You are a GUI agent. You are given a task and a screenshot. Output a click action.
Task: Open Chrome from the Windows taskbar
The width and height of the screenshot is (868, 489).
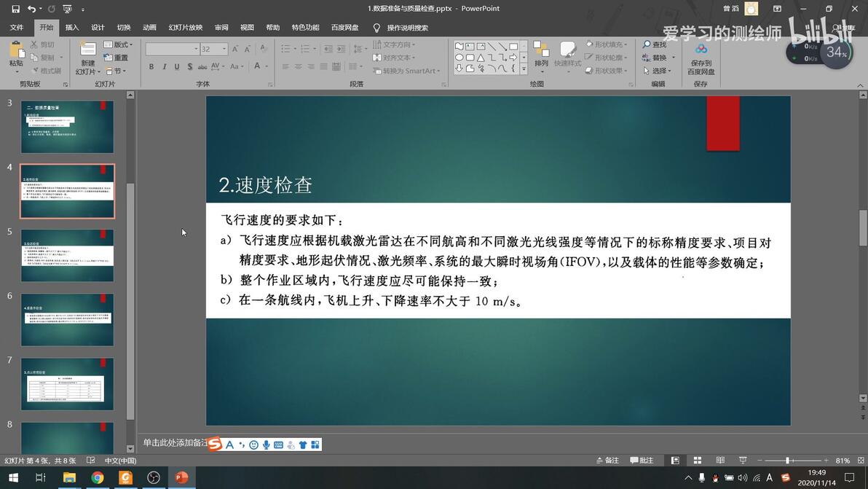coord(98,477)
